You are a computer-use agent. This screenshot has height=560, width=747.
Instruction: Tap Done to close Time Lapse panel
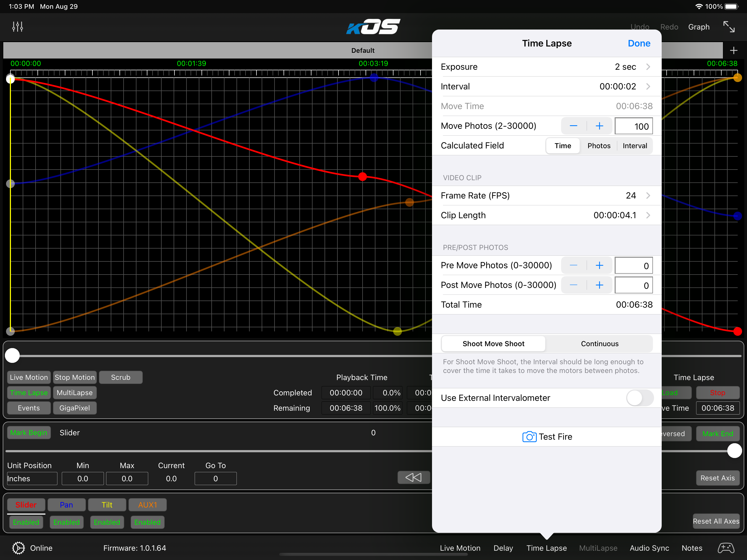639,43
